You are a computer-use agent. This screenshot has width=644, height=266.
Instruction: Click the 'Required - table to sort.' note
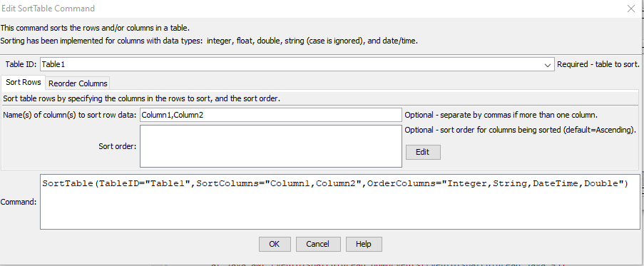pos(598,64)
